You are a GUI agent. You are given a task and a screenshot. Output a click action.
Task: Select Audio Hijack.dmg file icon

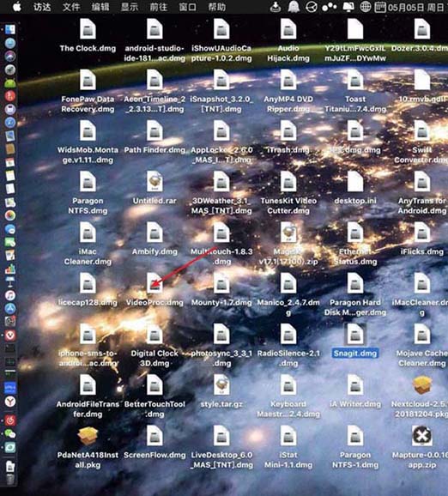pos(288,28)
